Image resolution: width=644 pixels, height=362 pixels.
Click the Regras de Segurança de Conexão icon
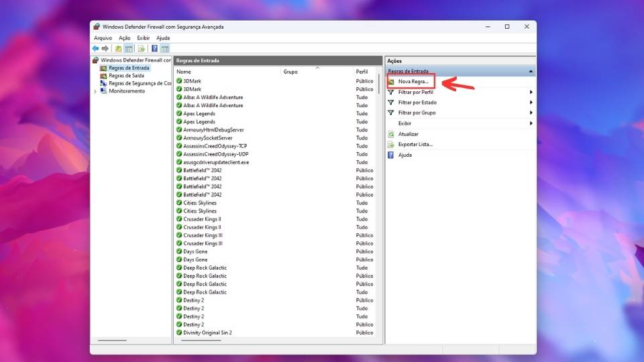[103, 83]
